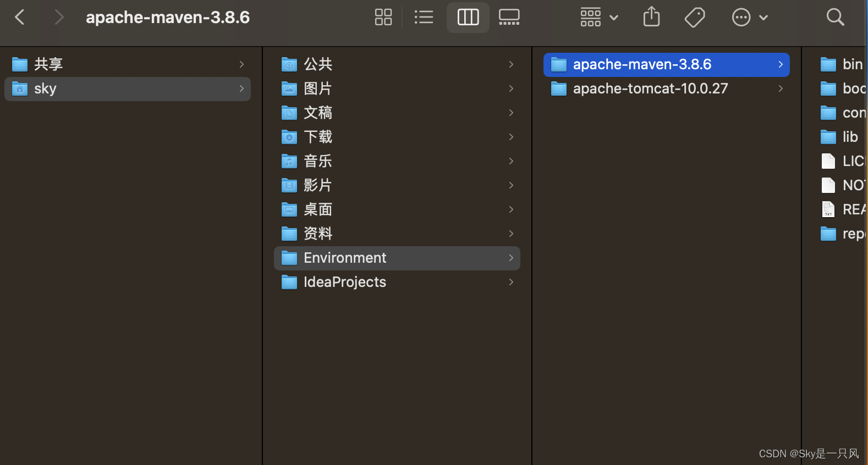Expand the apache-tomcat-10.0.27 chevron
This screenshot has height=465, width=868.
(x=781, y=88)
